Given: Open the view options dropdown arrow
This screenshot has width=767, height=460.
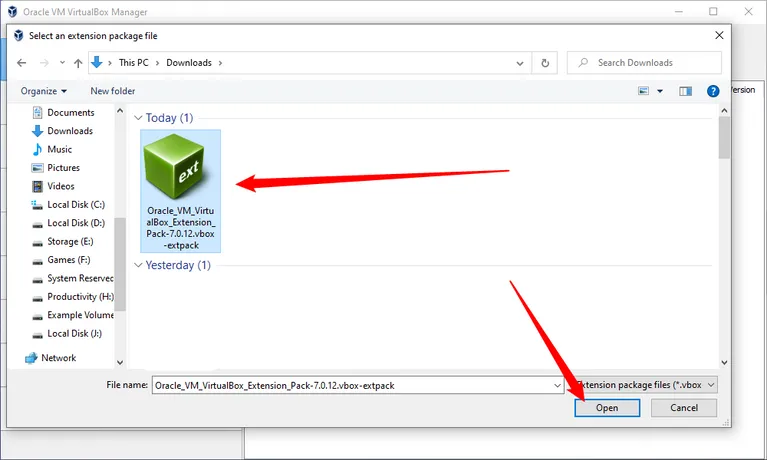Looking at the screenshot, I should click(660, 91).
